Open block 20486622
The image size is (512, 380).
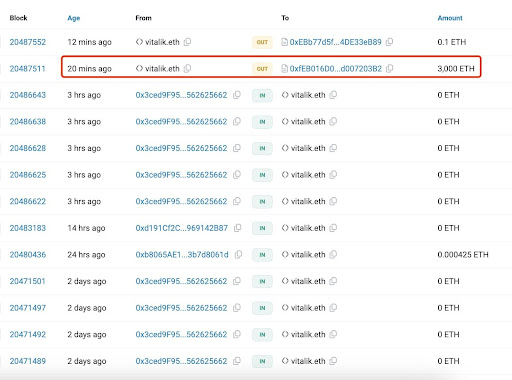28,202
